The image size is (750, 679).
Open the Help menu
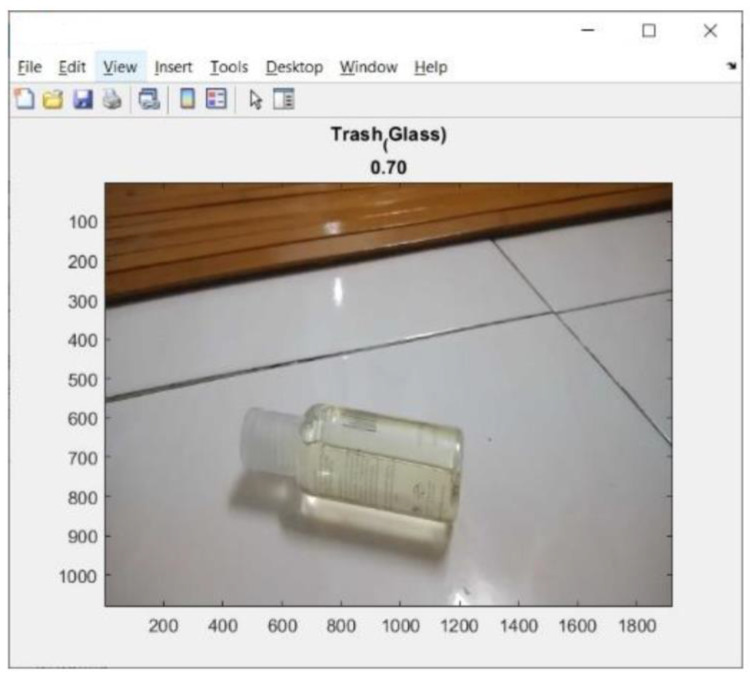(x=431, y=67)
